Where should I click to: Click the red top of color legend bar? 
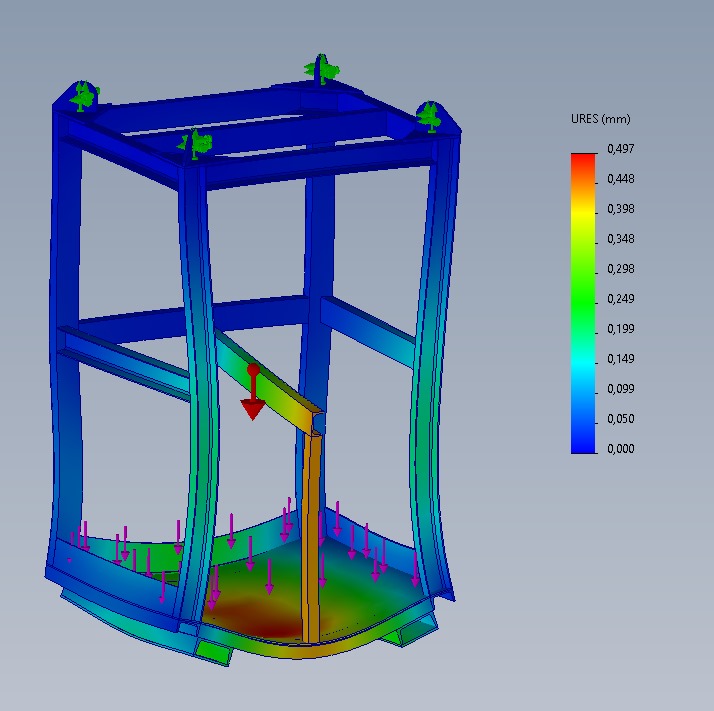583,160
